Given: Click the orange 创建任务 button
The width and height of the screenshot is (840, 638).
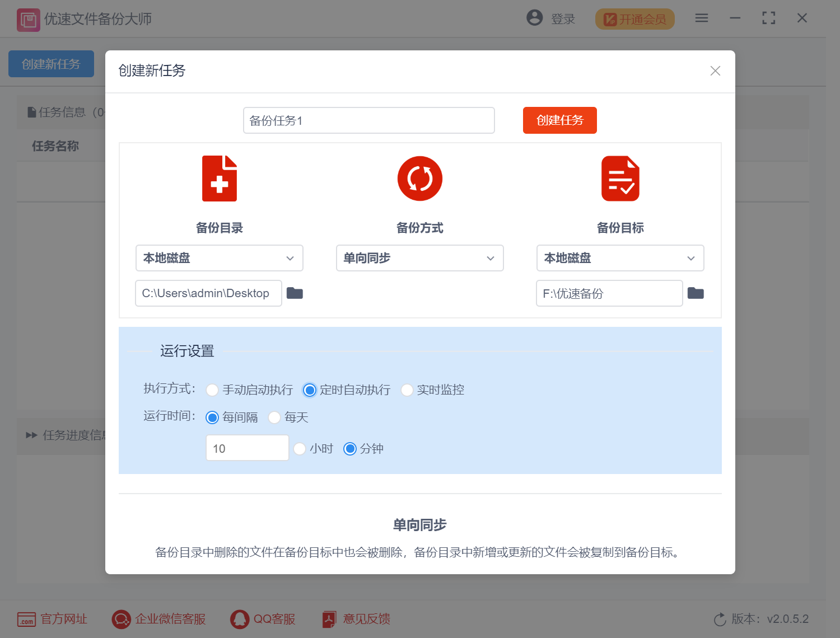Looking at the screenshot, I should tap(560, 120).
